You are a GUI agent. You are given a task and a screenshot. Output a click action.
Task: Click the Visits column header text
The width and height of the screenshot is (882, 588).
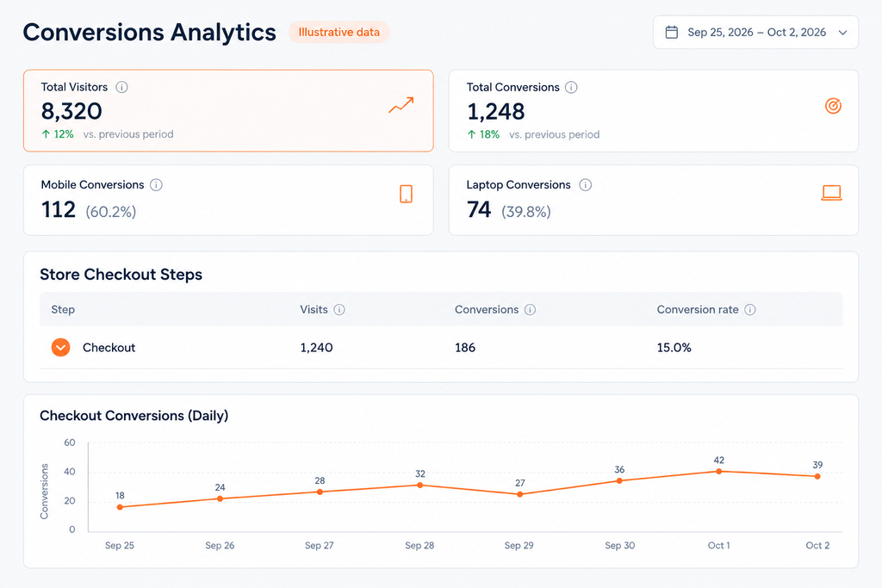(314, 310)
